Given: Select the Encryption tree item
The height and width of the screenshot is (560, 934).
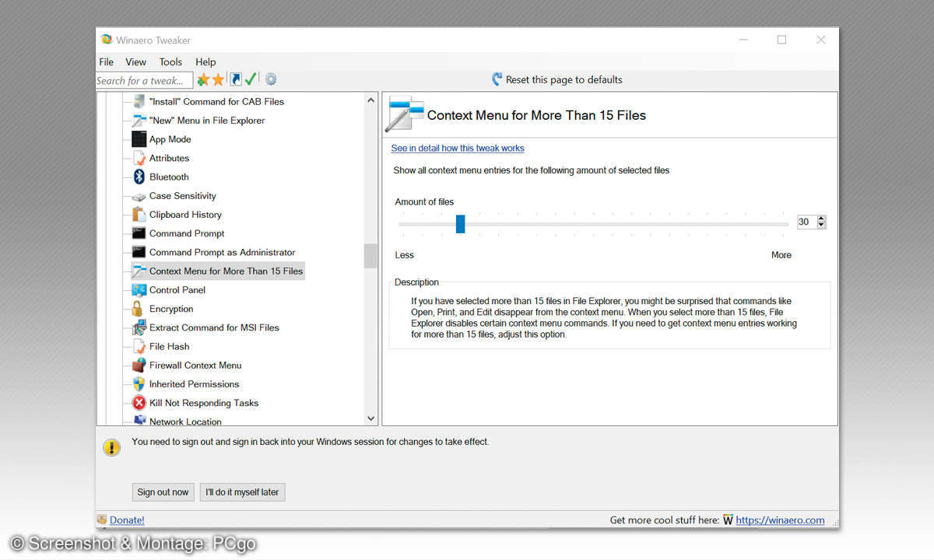Looking at the screenshot, I should click(171, 309).
